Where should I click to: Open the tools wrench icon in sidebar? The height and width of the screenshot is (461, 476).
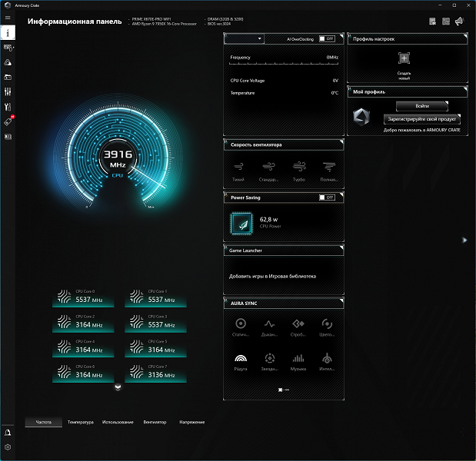(x=8, y=107)
